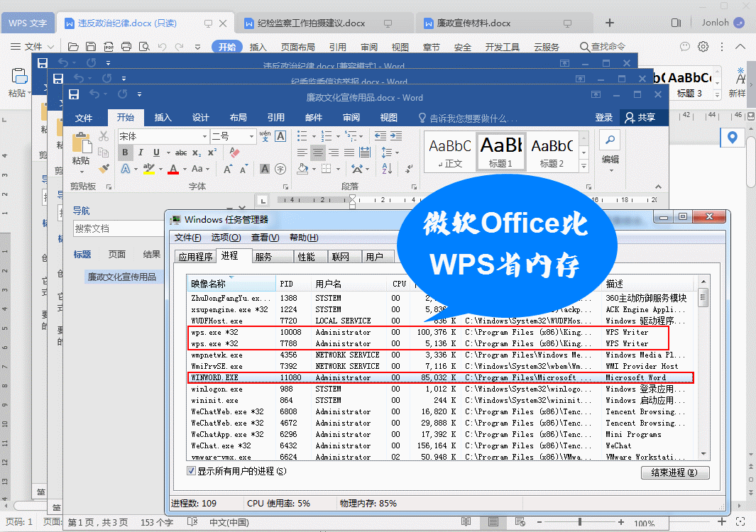This screenshot has width=756, height=532.
Task: Toggle Italic in the Word font group
Action: [x=141, y=153]
